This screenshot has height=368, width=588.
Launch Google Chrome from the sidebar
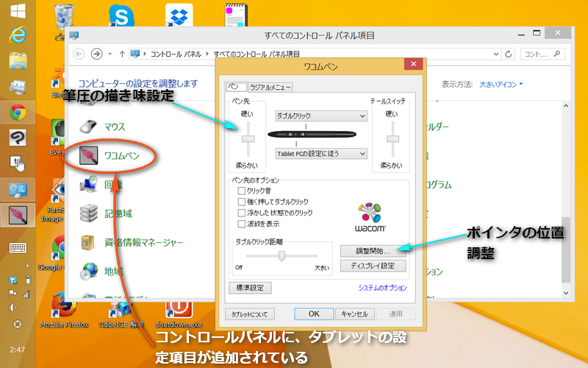pyautogui.click(x=18, y=113)
